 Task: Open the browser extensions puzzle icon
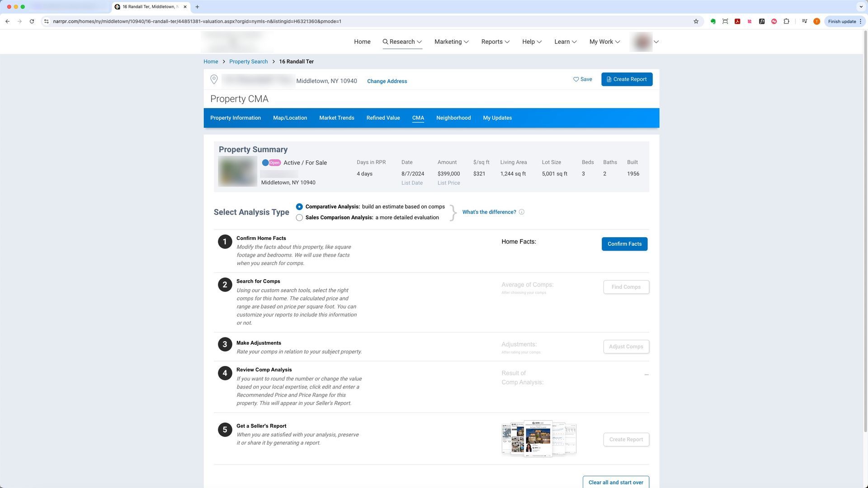click(786, 21)
